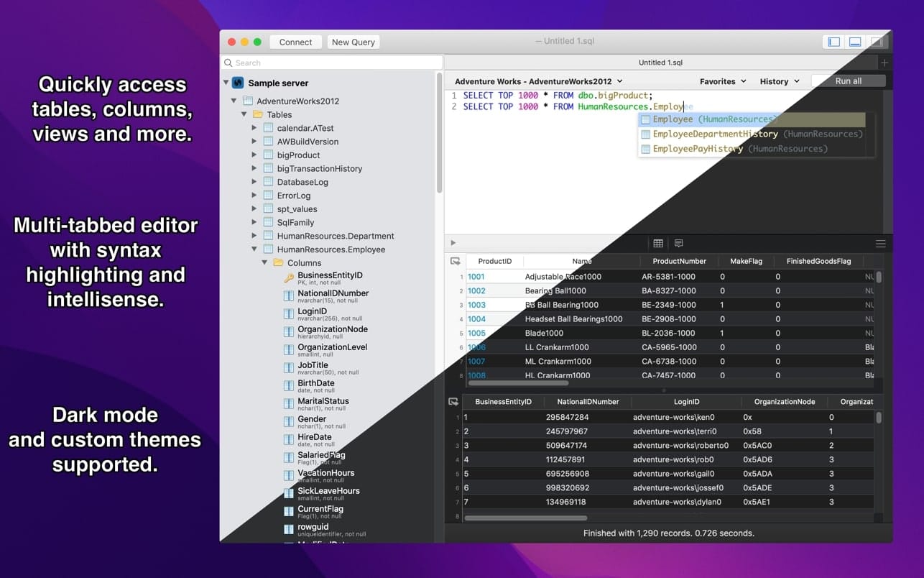Run the query using the play arrow
Image resolution: width=924 pixels, height=578 pixels.
click(x=453, y=243)
